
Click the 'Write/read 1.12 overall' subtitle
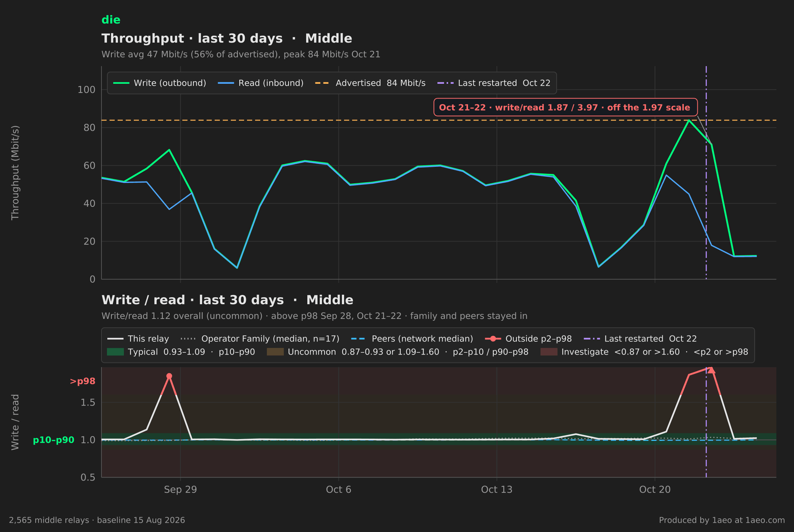point(314,316)
